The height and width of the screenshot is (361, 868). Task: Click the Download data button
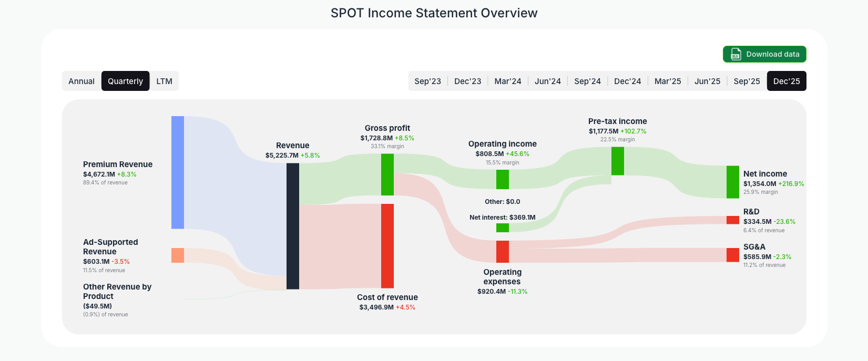pos(764,54)
